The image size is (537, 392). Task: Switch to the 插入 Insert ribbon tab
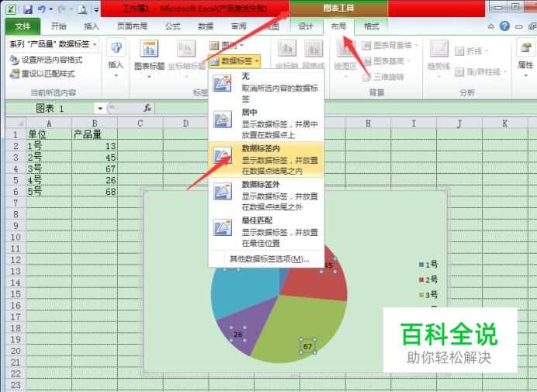pos(92,26)
